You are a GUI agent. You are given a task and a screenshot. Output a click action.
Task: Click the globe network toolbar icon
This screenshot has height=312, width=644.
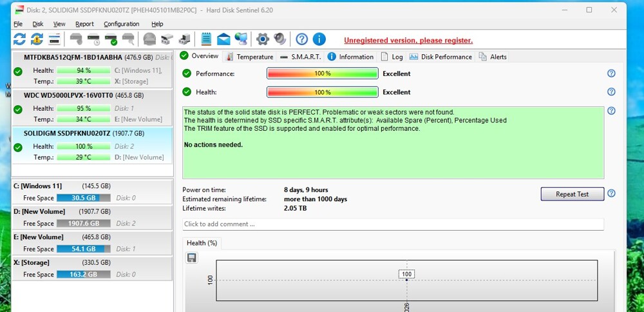(x=241, y=39)
